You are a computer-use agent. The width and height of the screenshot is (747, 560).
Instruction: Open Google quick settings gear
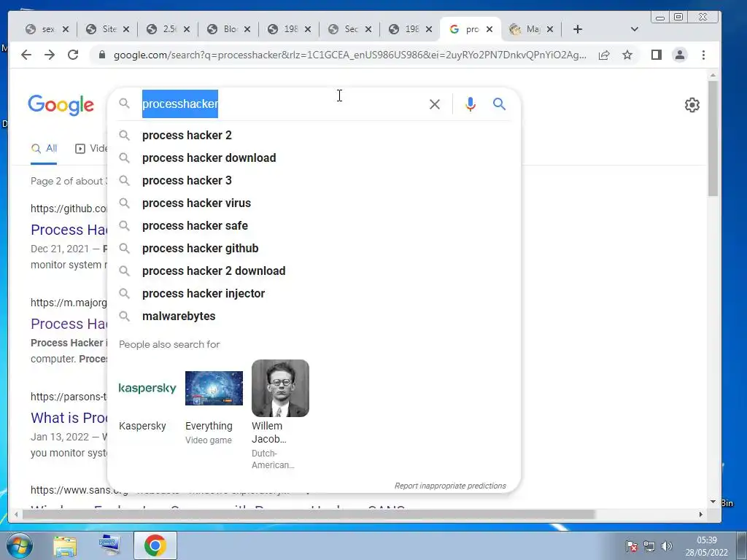(692, 105)
